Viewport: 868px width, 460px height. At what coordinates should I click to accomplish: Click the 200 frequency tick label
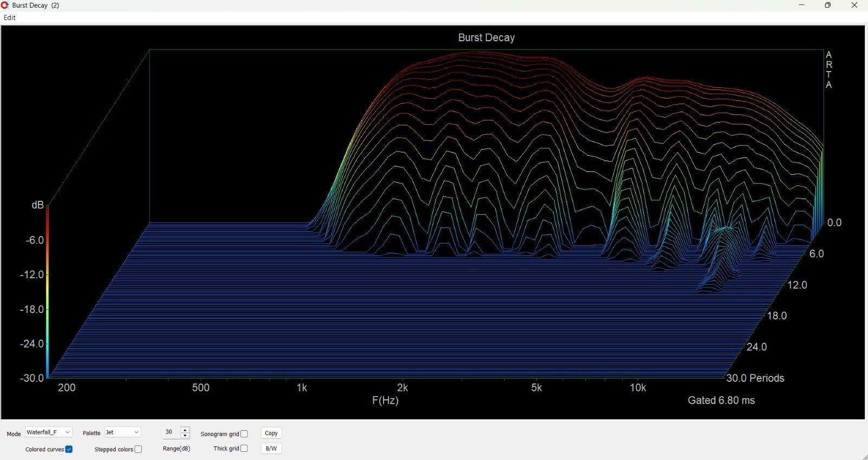(67, 388)
